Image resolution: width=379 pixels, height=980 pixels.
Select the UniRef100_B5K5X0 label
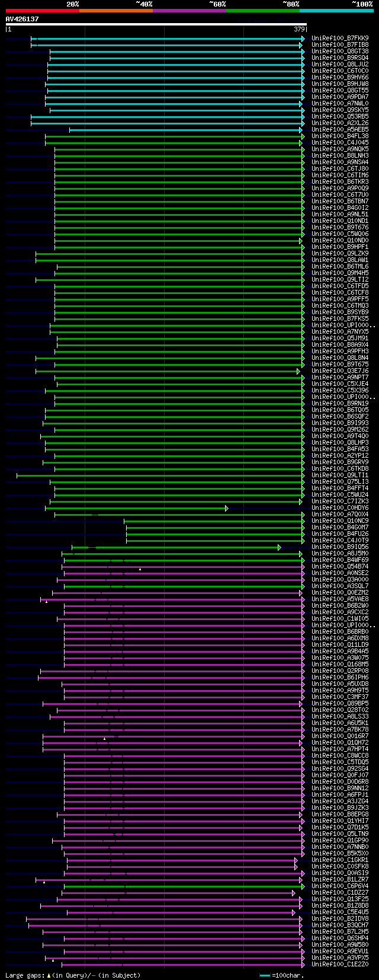[340, 854]
